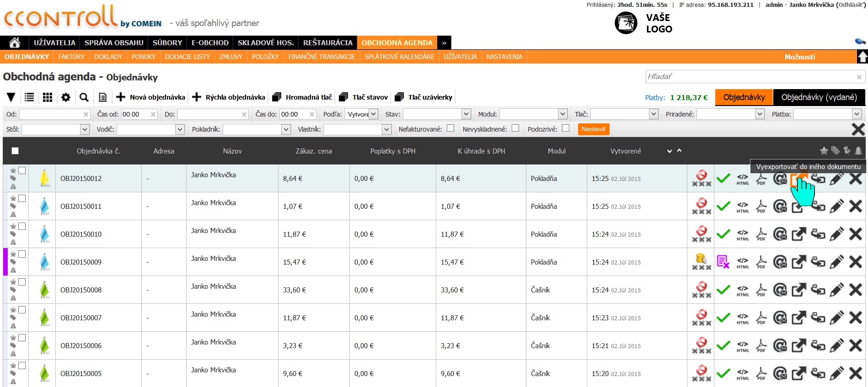Viewport: 868px width, 387px height.
Task: Select checkbox for order OBJ20150011
Action: (x=22, y=198)
